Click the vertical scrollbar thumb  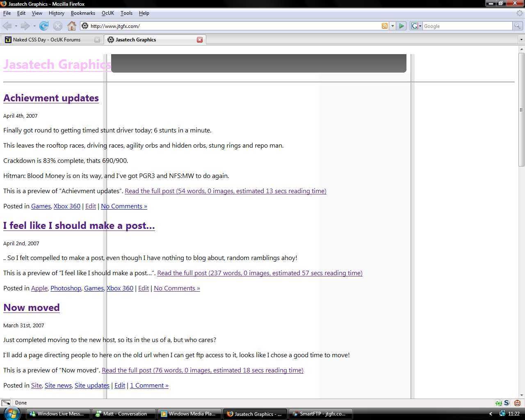521,110
